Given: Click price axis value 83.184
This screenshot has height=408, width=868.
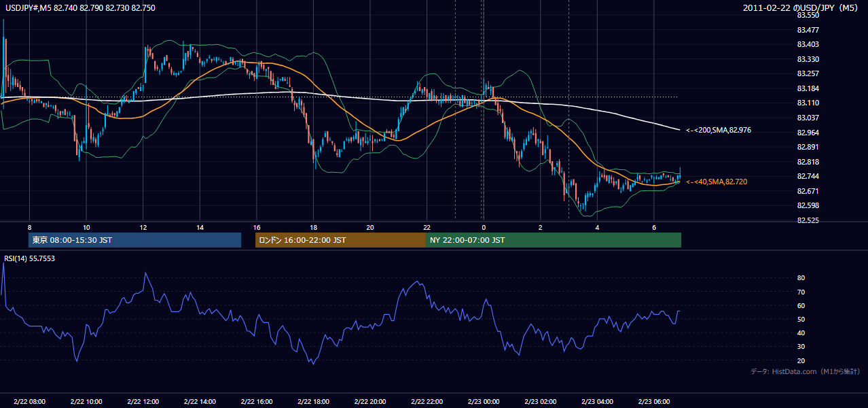Looking at the screenshot, I should coord(808,88).
